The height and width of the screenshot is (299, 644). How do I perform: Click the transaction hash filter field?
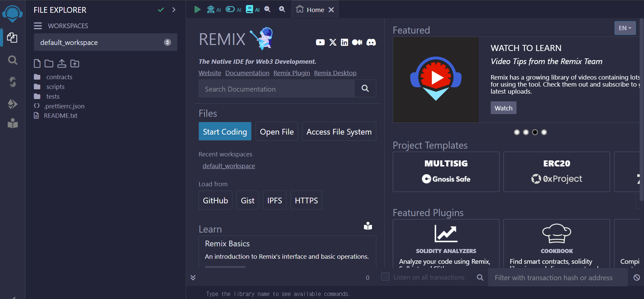558,278
